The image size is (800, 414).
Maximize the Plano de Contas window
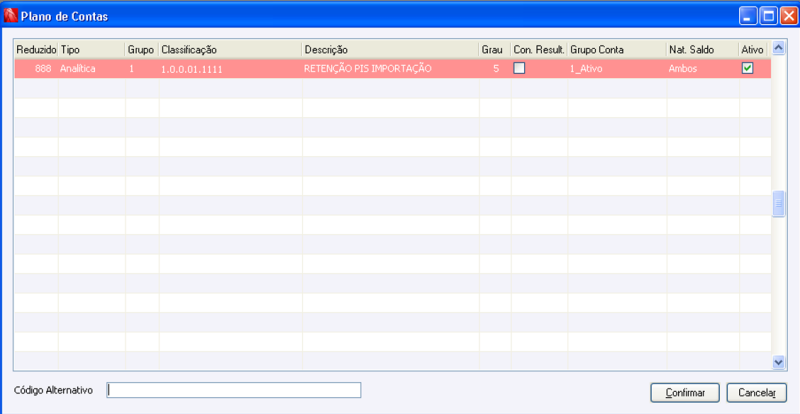point(768,16)
